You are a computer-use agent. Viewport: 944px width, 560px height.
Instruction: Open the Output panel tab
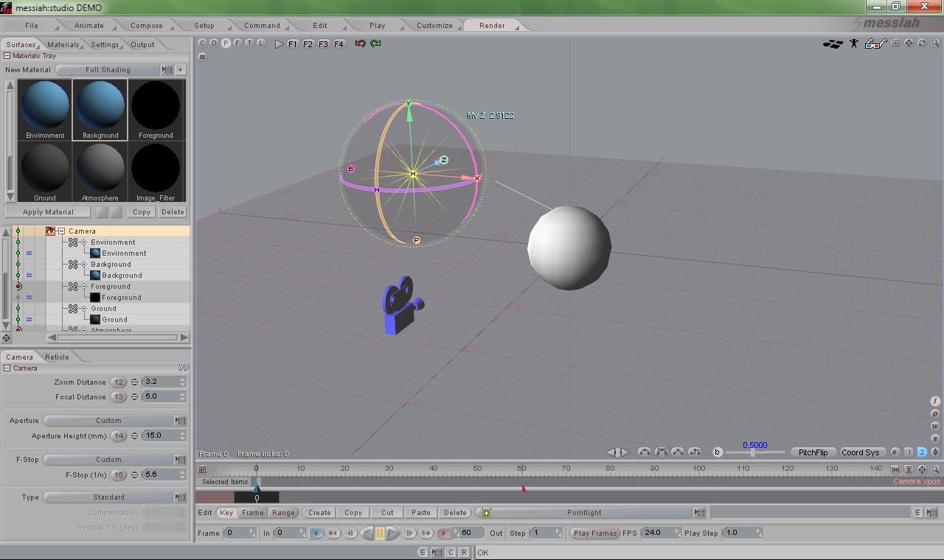142,44
